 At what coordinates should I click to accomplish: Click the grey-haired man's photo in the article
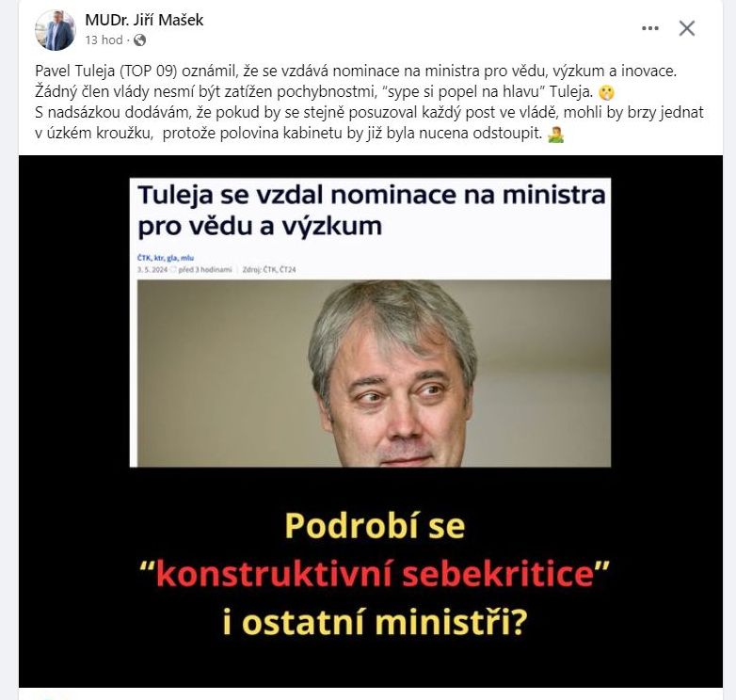pyautogui.click(x=374, y=374)
